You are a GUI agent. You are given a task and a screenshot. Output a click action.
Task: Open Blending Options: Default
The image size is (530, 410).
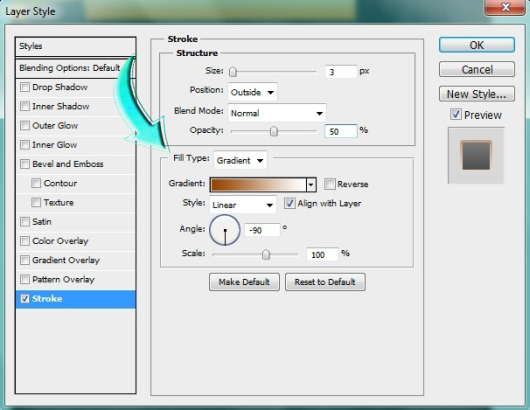(75, 68)
